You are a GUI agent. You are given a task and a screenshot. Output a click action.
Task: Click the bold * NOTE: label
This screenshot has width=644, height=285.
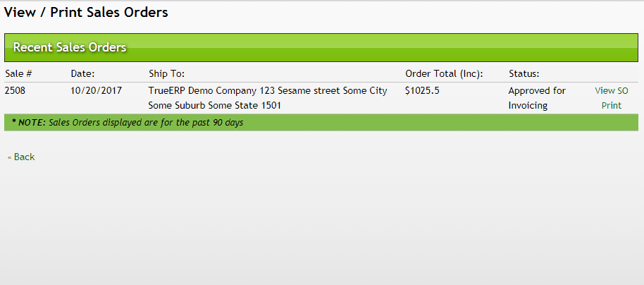[x=28, y=122]
